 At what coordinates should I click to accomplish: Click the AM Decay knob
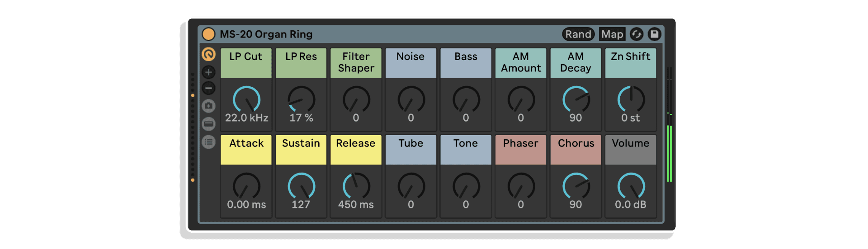pyautogui.click(x=576, y=99)
